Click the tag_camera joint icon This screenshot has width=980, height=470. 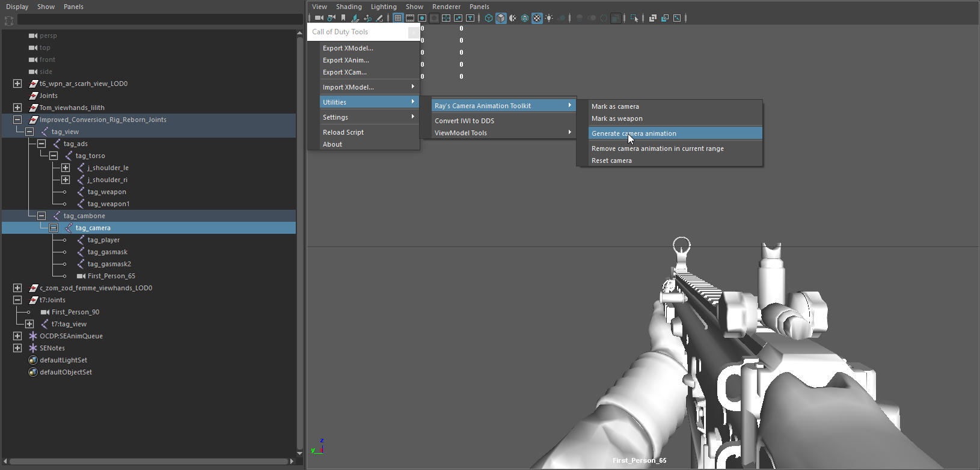69,228
